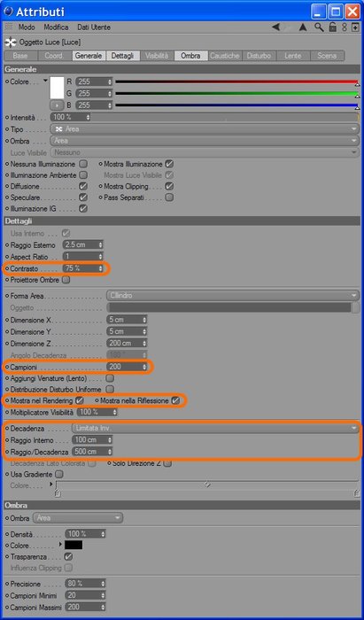Click the Cinema 4D icon in title bar
Screen dimensions: 364x620
pos(8,12)
